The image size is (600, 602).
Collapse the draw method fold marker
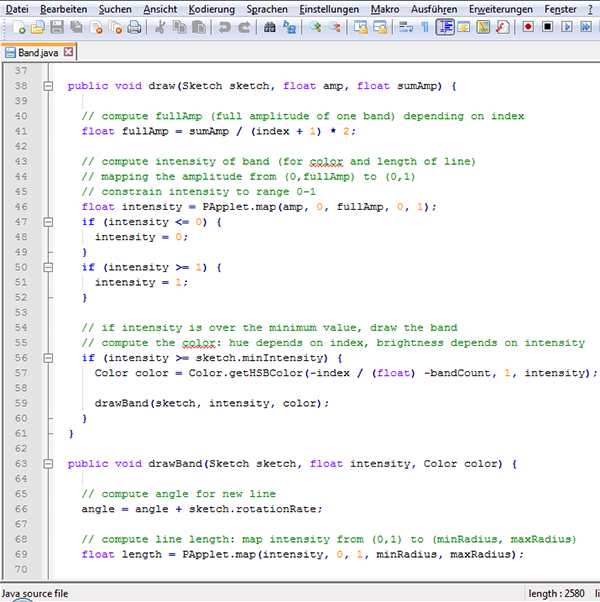point(48,86)
